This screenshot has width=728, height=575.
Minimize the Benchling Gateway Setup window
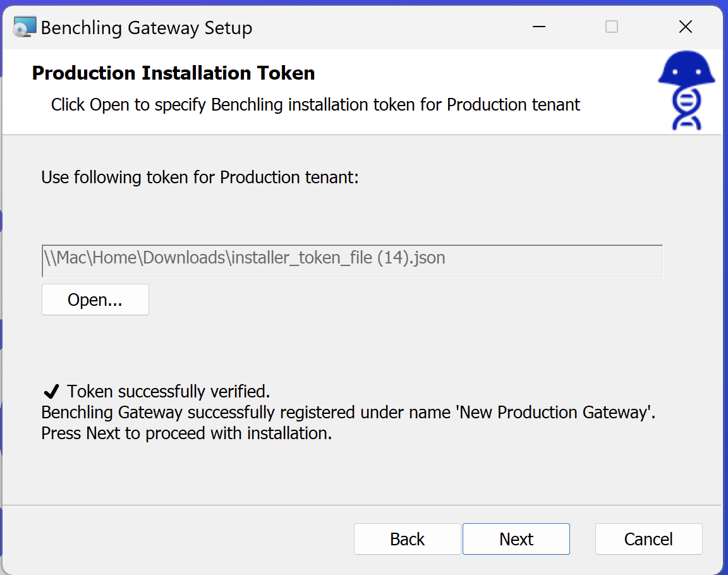click(x=538, y=27)
